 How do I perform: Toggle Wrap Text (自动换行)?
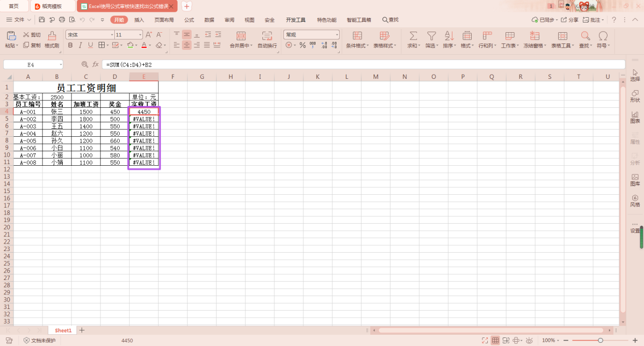267,36
